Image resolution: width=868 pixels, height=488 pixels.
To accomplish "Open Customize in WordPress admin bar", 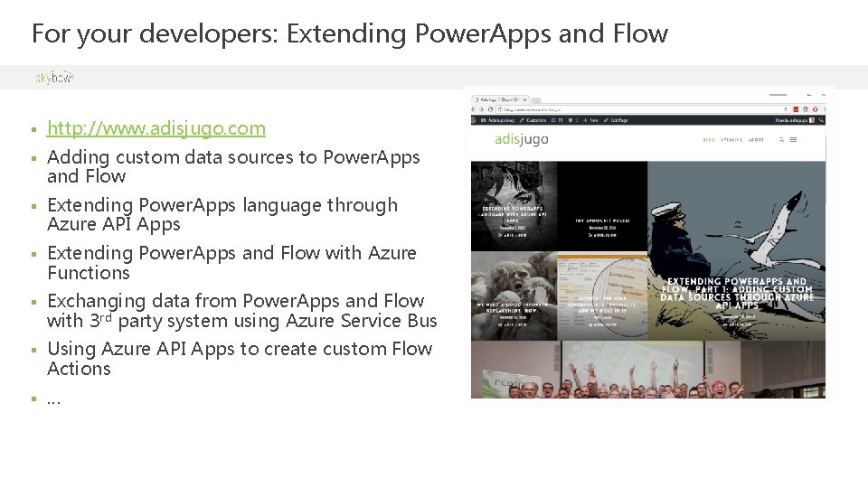I will click(x=533, y=120).
